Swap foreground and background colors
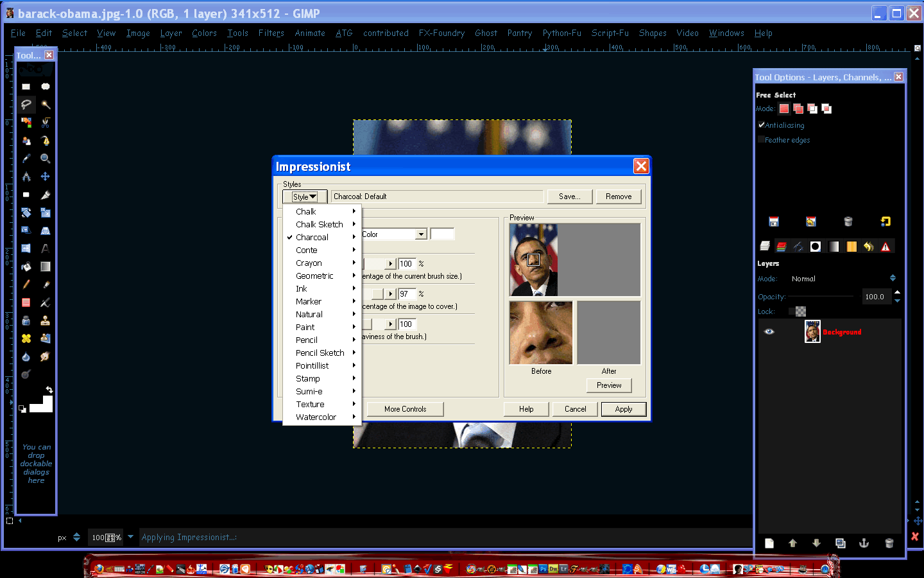924x578 pixels. [x=49, y=390]
